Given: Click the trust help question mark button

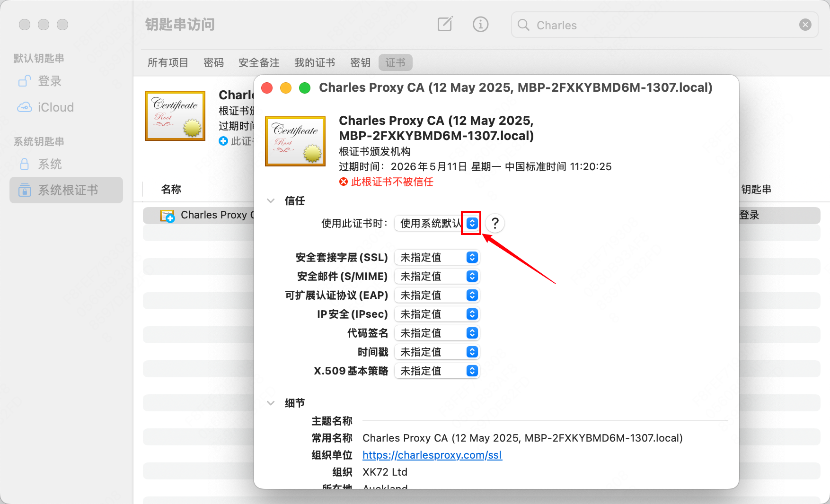Looking at the screenshot, I should coord(495,223).
